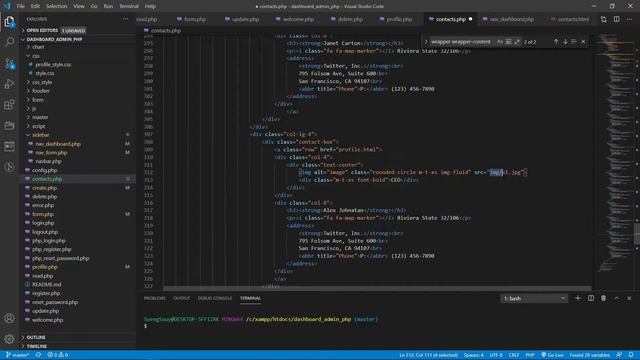Open the Search view in activity bar
The image size is (640, 360).
(9, 42)
